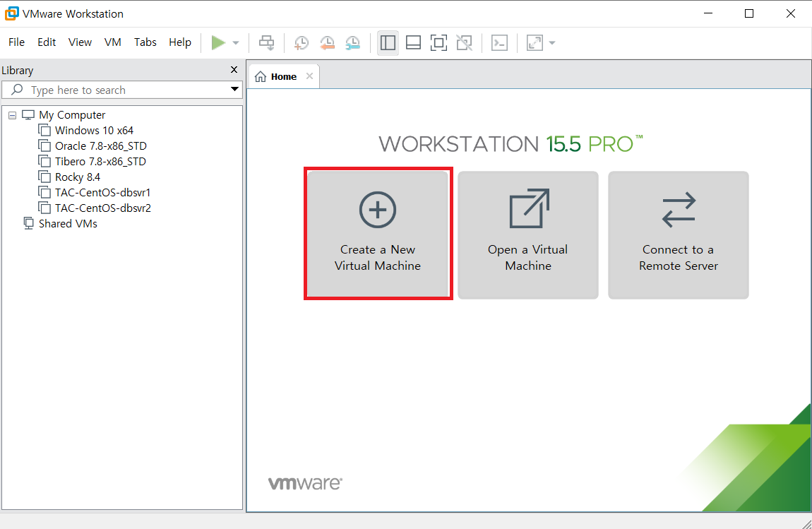This screenshot has width=812, height=529.
Task: Click Send Ctrl+Alt+Del toolbar icon
Action: [267, 42]
